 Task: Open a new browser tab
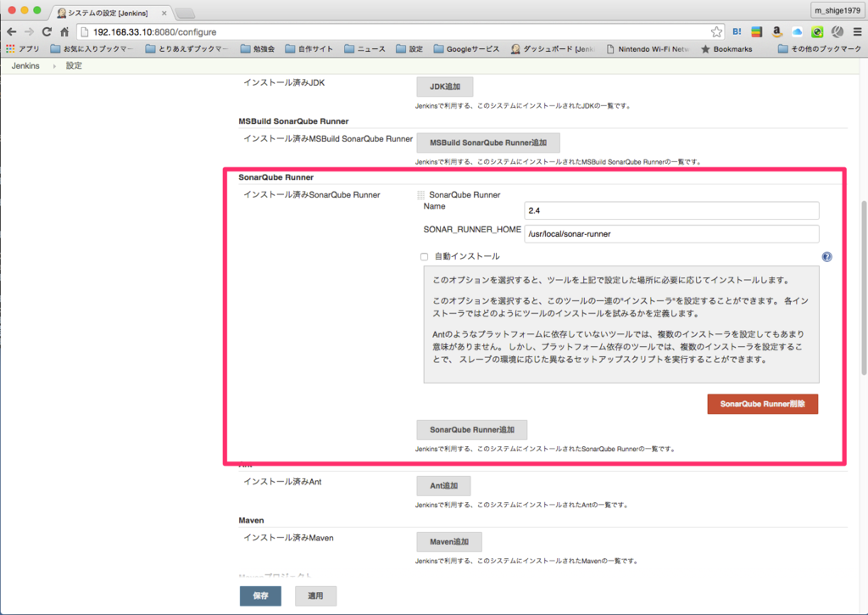click(x=185, y=13)
